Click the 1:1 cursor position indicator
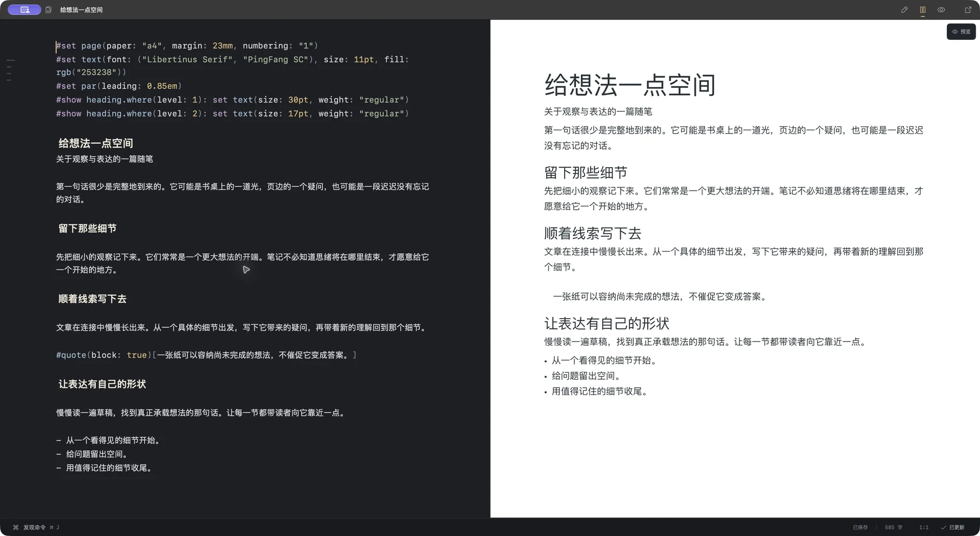Image resolution: width=980 pixels, height=536 pixels. (x=924, y=527)
